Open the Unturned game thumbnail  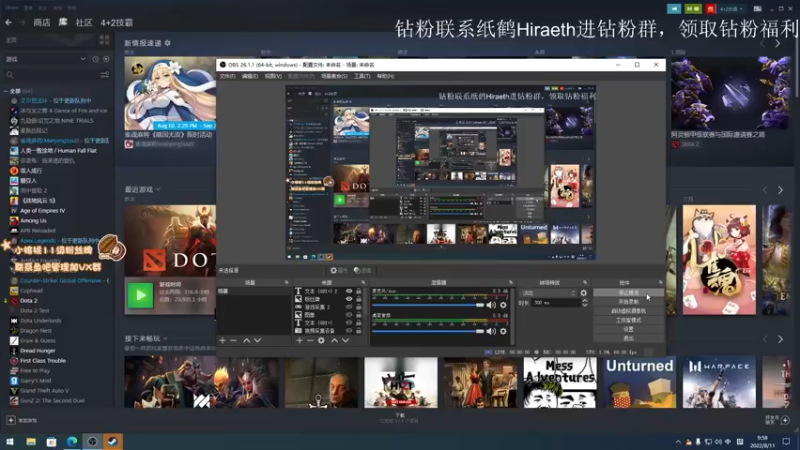pyautogui.click(x=639, y=382)
